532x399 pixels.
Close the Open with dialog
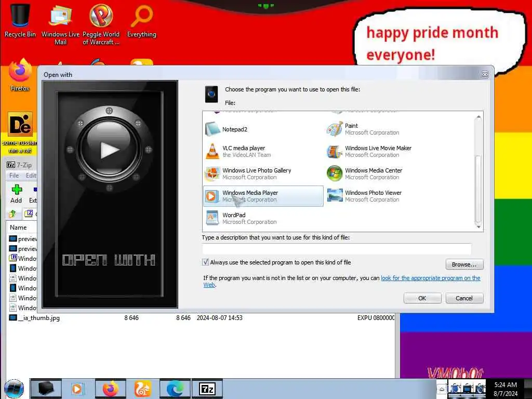pos(485,75)
